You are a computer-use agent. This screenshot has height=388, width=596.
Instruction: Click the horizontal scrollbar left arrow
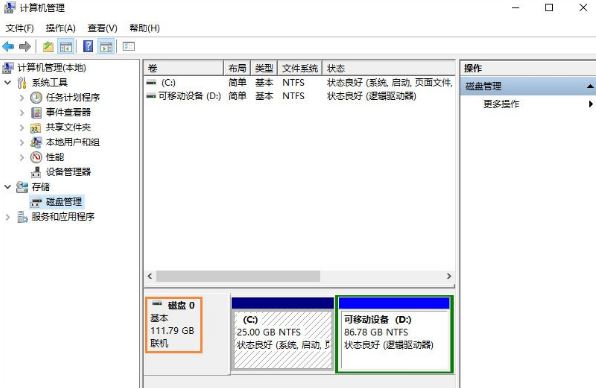150,276
